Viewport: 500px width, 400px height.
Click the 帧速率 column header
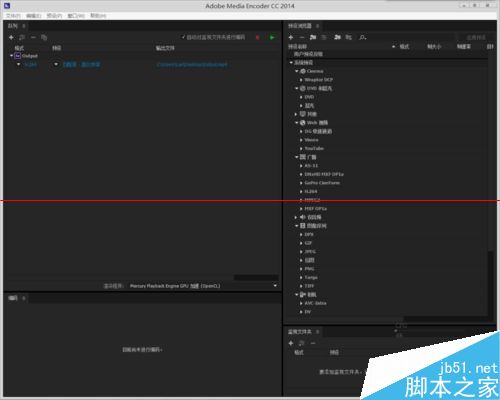(x=464, y=47)
